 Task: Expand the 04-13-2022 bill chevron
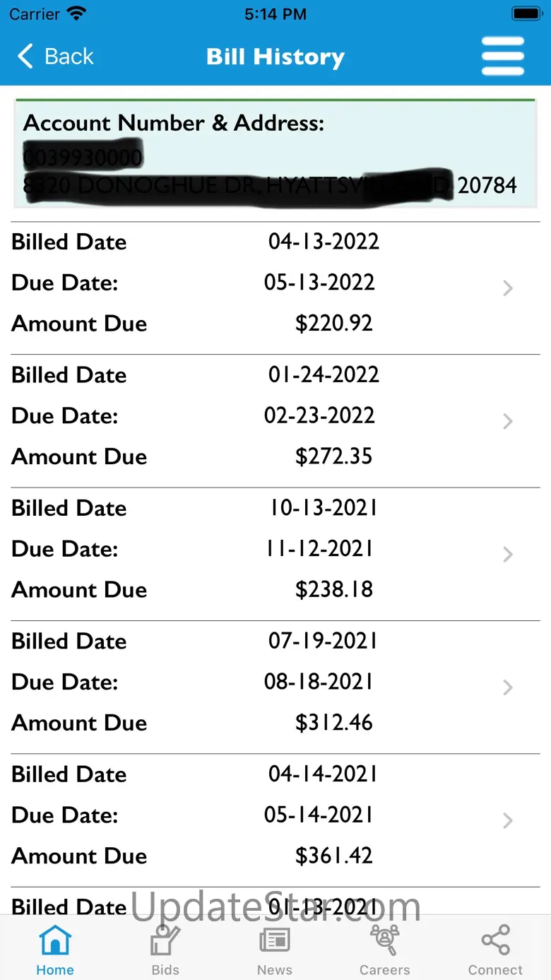pos(507,288)
